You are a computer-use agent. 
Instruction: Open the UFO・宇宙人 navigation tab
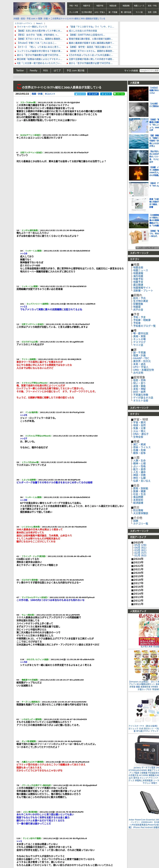coord(100,12)
